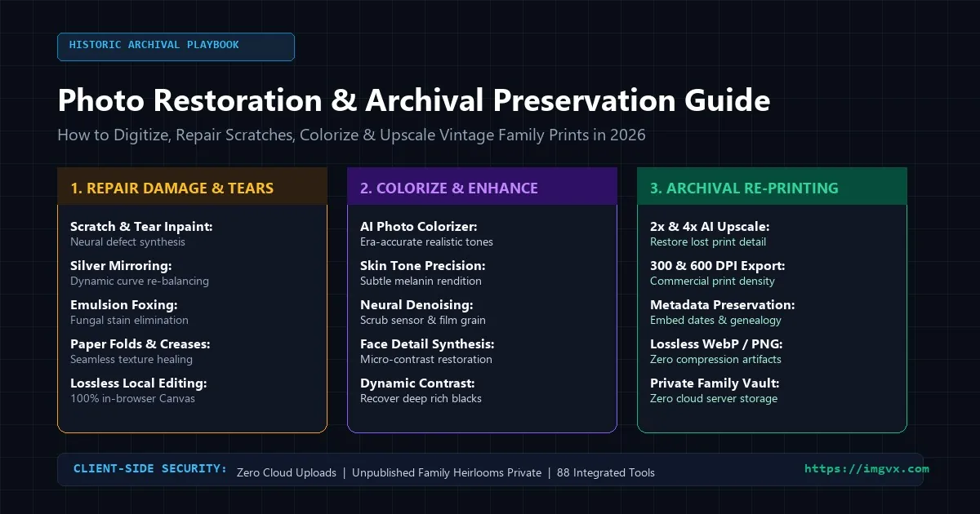Click the main Photo Restoration guide title

pos(414,101)
